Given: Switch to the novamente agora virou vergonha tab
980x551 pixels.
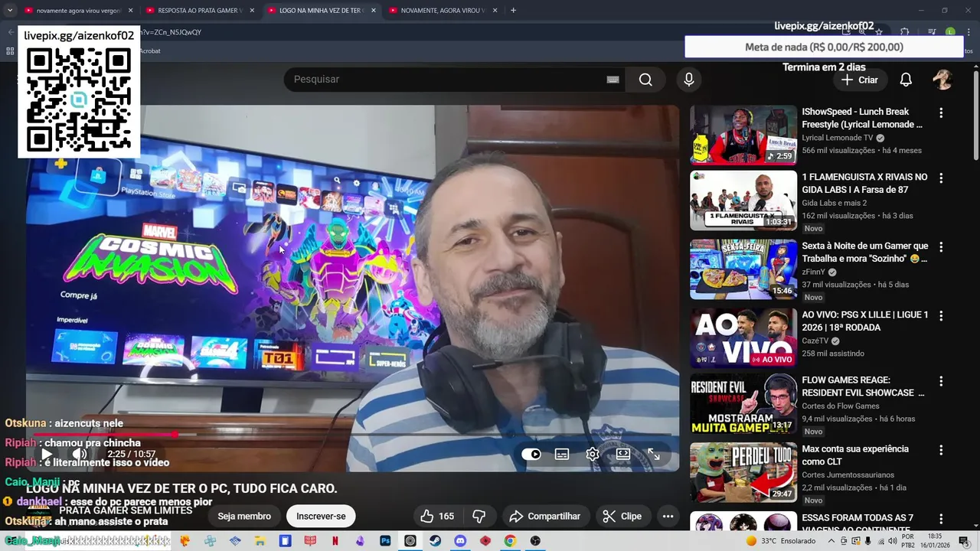Looking at the screenshot, I should click(78, 11).
